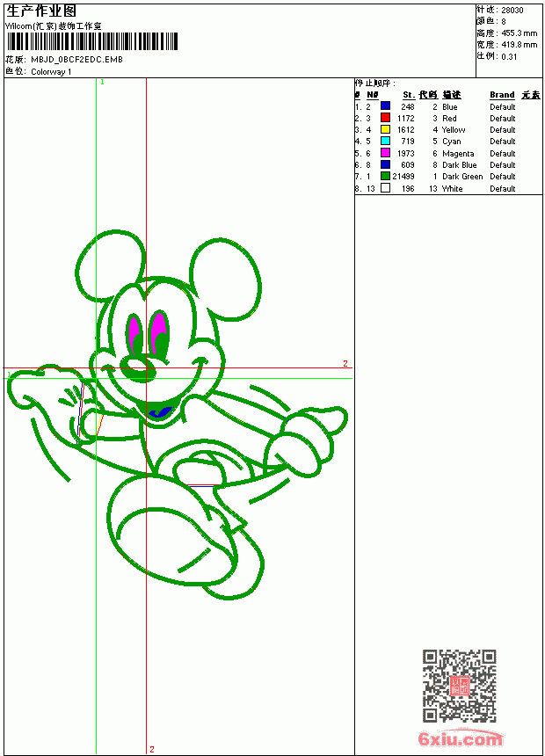Click the 'Colorway 1' label
The image size is (545, 756).
tap(51, 71)
